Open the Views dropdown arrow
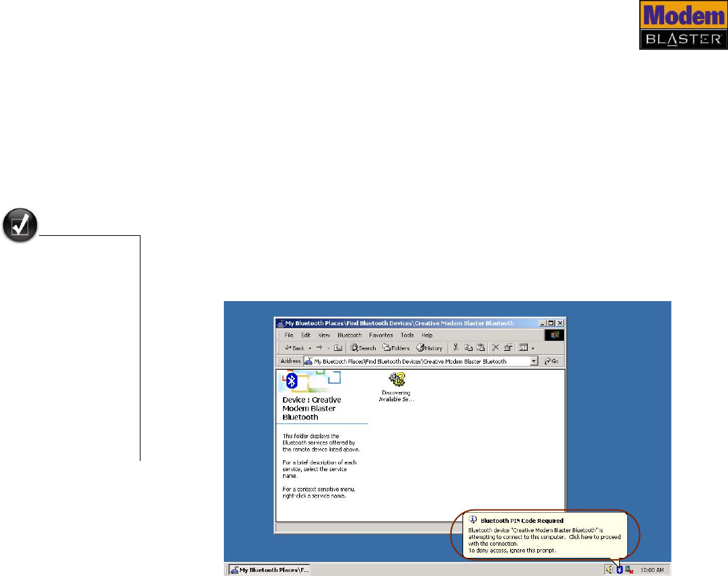Viewport: 728px width, 576px height. 532,348
